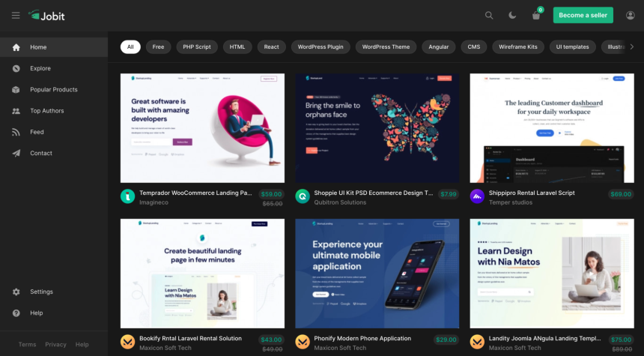Viewport: 644px width, 356px height.
Task: Go to Popular Products in sidebar
Action: click(54, 90)
